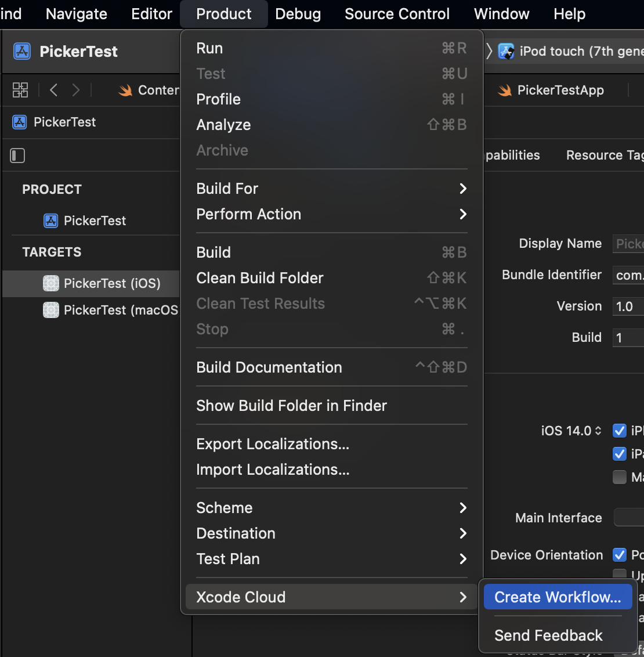
Task: Toggle the iPhone device checkbox
Action: tap(620, 431)
